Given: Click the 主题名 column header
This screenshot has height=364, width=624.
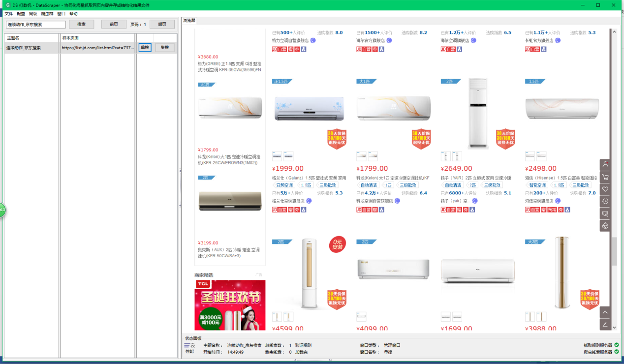Looking at the screenshot, I should point(32,38).
